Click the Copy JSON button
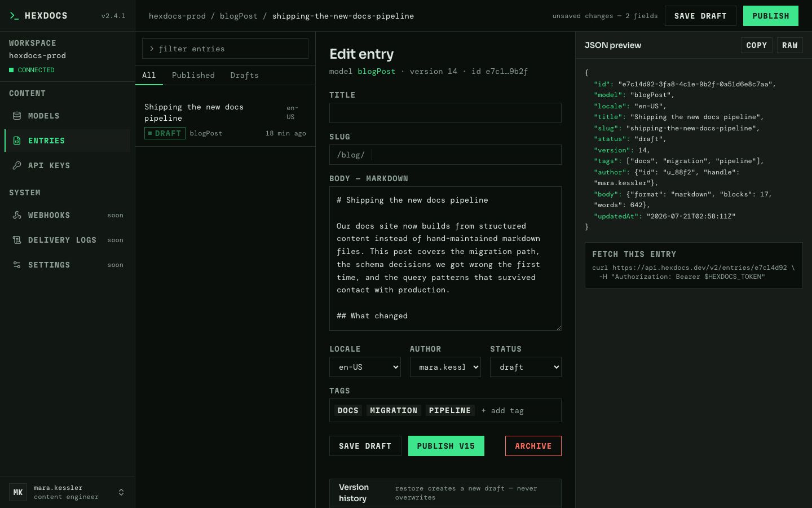The image size is (812, 508). (756, 45)
